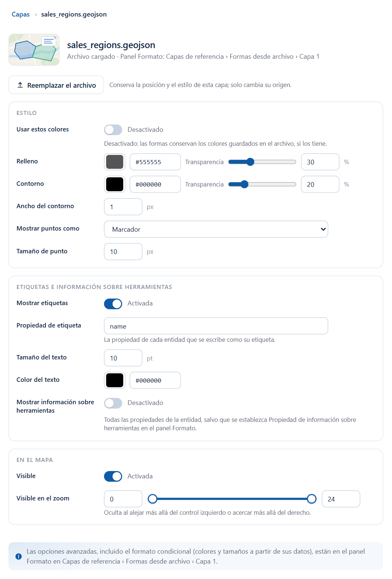This screenshot has width=392, height=579.
Task: Open the sales_regions.geojson map thumbnail
Action: (x=34, y=50)
